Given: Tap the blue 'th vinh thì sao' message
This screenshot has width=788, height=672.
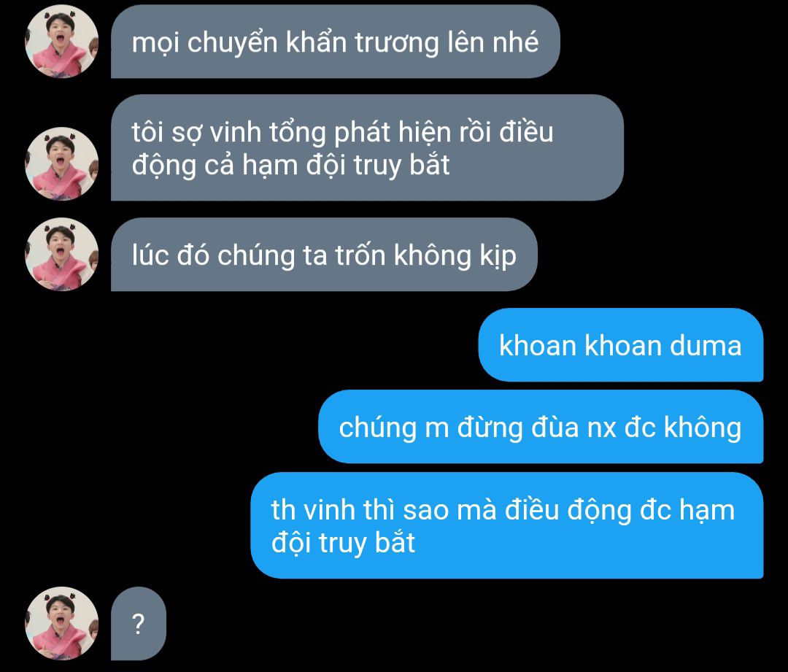Looking at the screenshot, I should click(507, 525).
